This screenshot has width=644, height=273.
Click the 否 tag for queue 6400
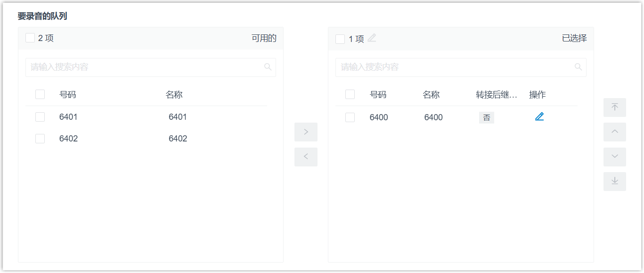pyautogui.click(x=487, y=118)
